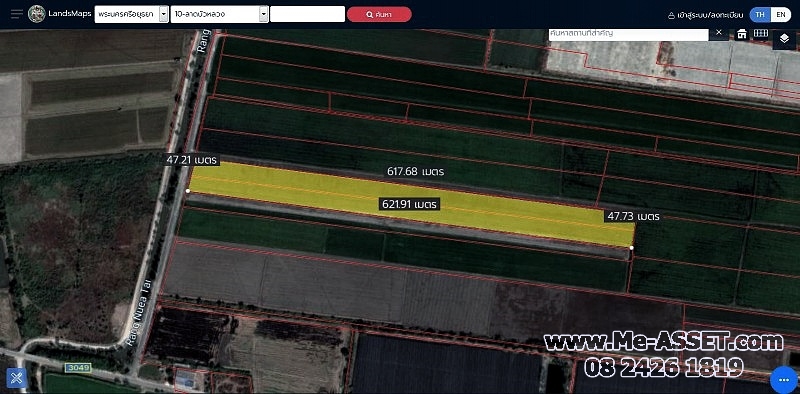The image size is (800, 394).
Task: Clear the place search with the X
Action: point(719,33)
